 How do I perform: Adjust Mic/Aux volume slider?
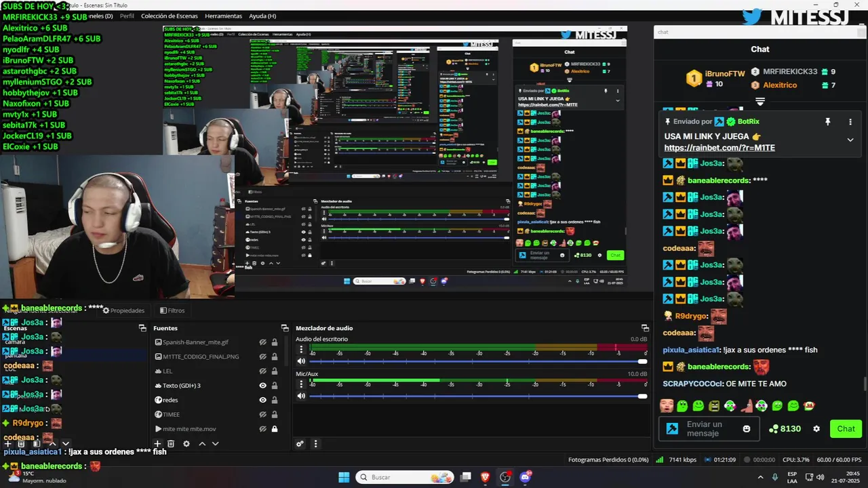click(x=478, y=396)
